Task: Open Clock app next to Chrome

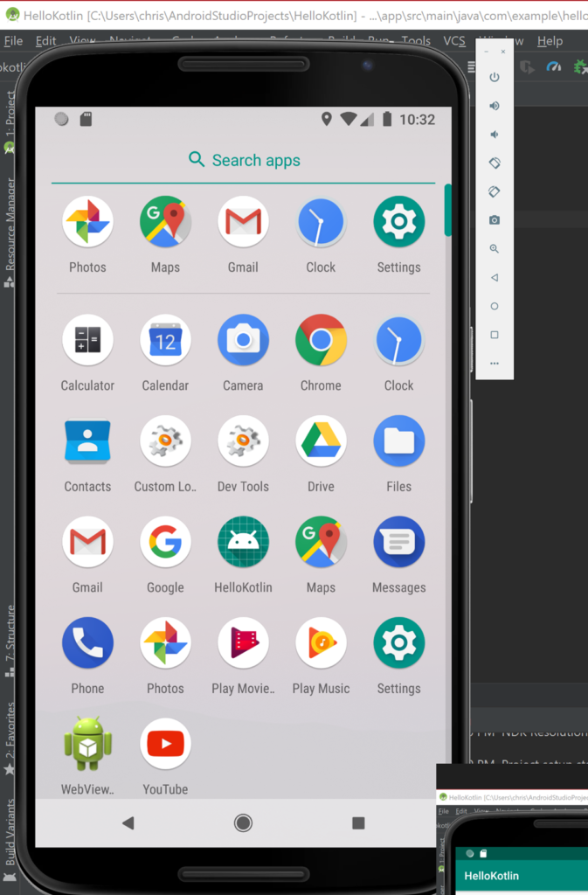Action: pos(398,340)
